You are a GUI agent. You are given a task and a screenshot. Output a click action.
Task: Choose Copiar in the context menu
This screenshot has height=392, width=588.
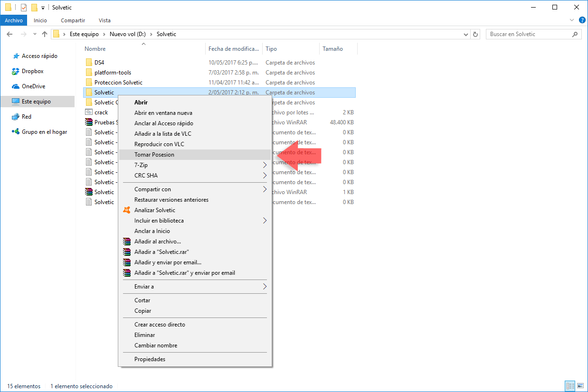point(195,311)
